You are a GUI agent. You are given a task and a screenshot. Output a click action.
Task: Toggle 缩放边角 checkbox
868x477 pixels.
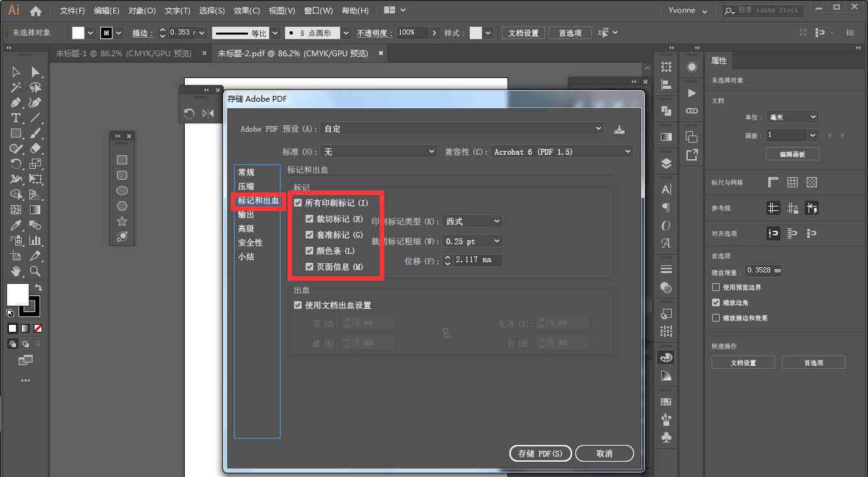click(x=716, y=302)
